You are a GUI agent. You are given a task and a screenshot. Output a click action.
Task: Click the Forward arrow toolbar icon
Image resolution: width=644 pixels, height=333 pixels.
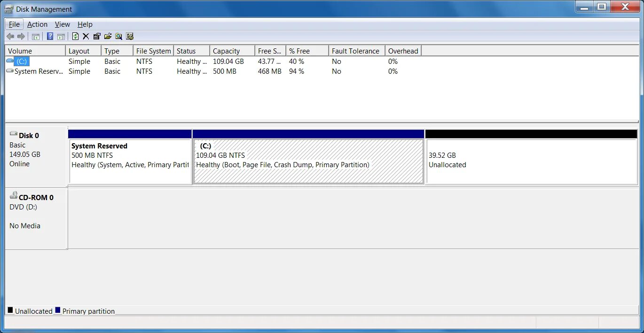pos(21,37)
